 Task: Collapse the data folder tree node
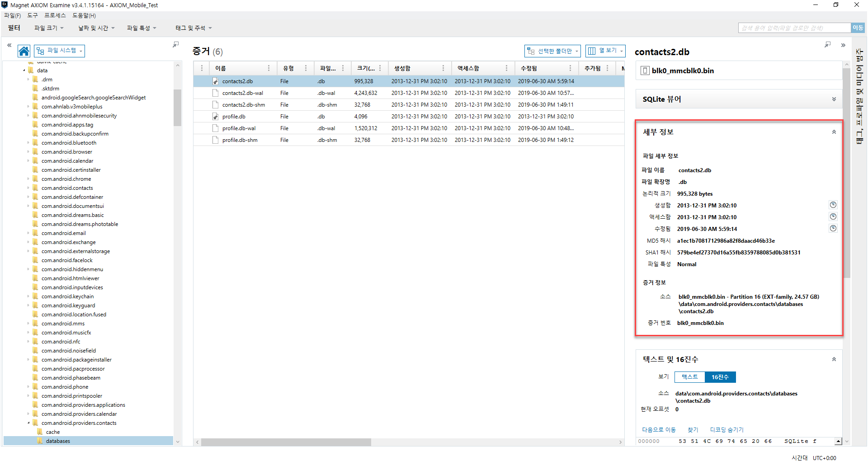[x=24, y=70]
